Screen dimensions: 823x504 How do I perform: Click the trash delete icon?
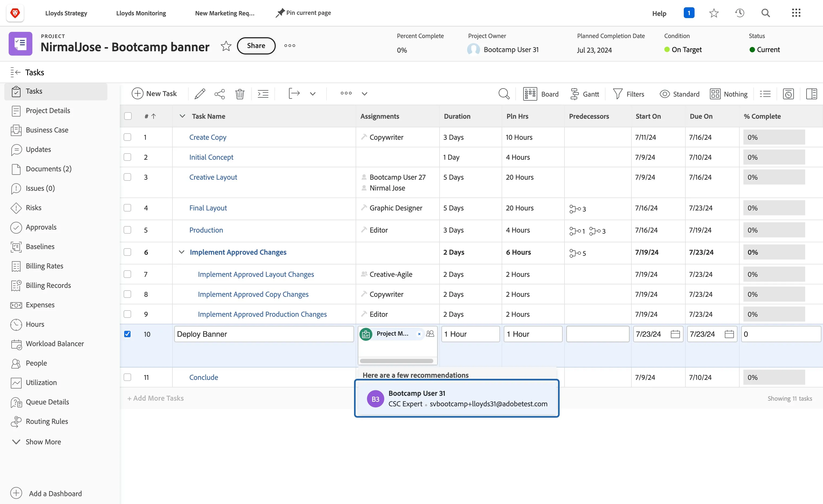240,94
